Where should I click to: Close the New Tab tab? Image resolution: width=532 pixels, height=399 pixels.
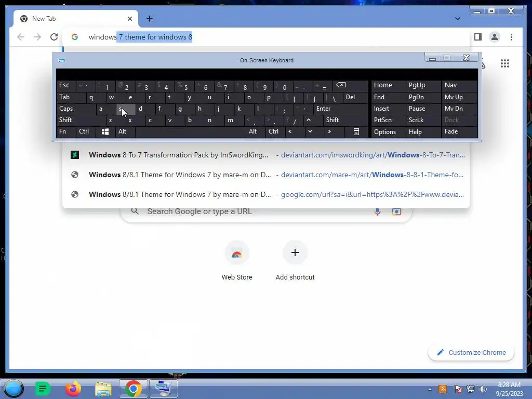click(x=129, y=19)
